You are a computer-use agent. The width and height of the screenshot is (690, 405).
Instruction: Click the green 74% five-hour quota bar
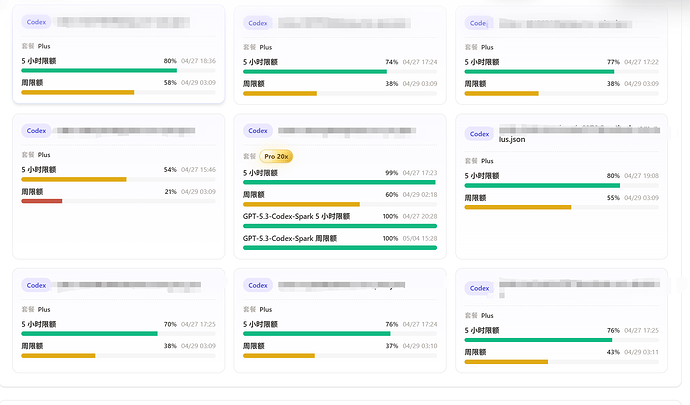[x=340, y=71]
